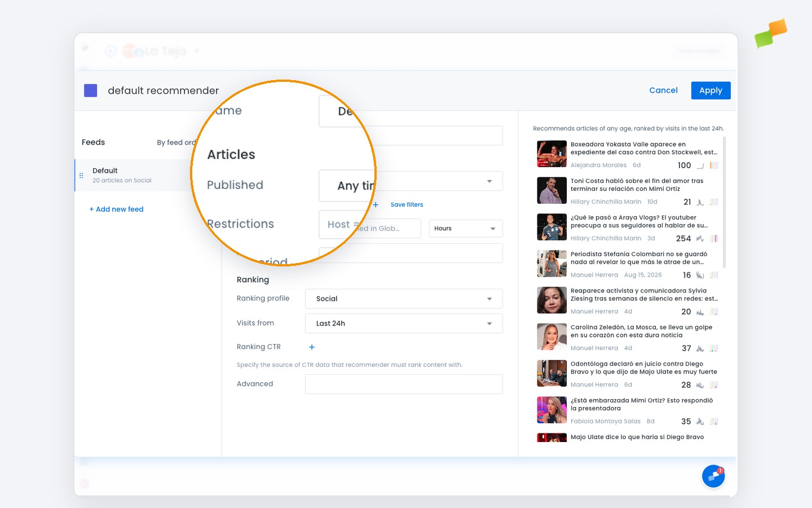
Task: Click the article list scrollbar
Action: (x=724, y=202)
